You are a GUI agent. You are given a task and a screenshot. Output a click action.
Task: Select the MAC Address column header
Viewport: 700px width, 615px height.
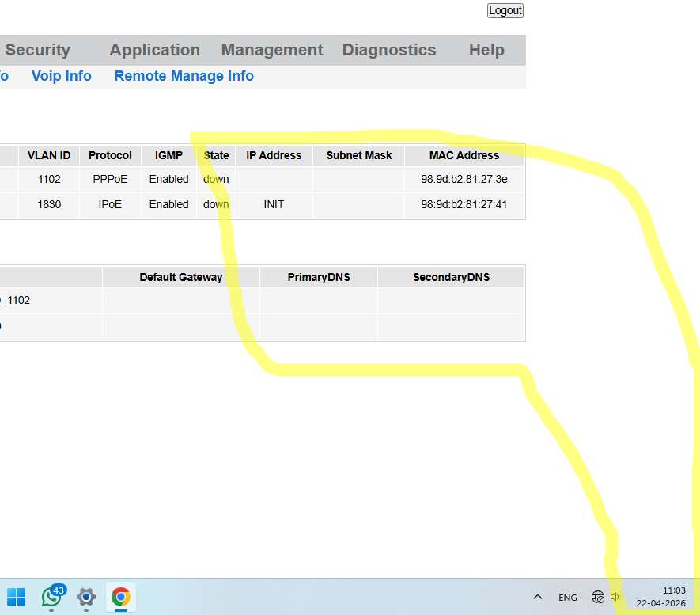pos(464,155)
